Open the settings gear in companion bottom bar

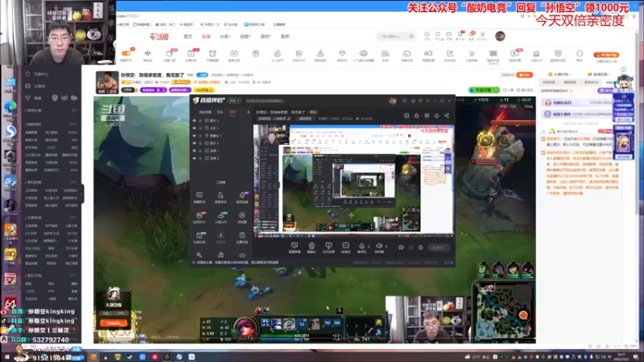[x=420, y=248]
